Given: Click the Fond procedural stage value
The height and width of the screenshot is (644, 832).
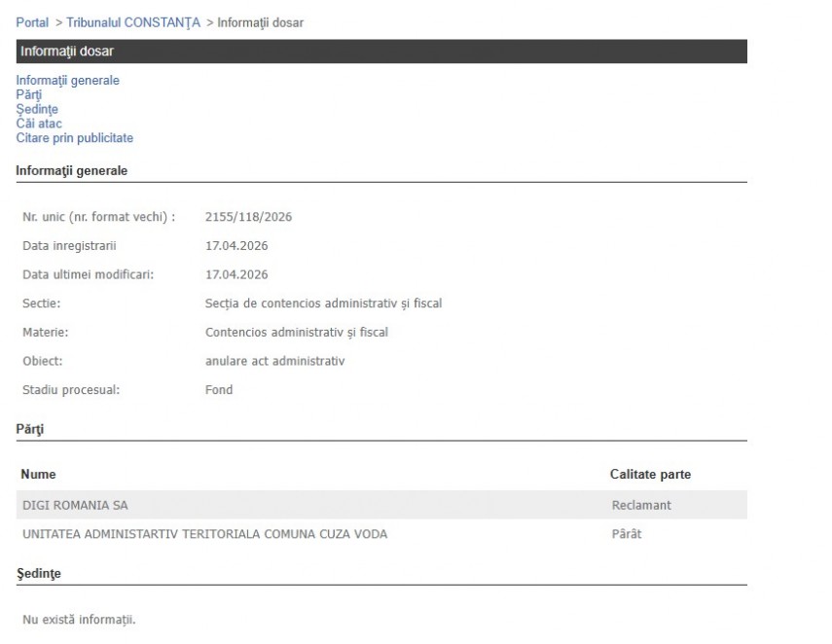Looking at the screenshot, I should coord(219,390).
